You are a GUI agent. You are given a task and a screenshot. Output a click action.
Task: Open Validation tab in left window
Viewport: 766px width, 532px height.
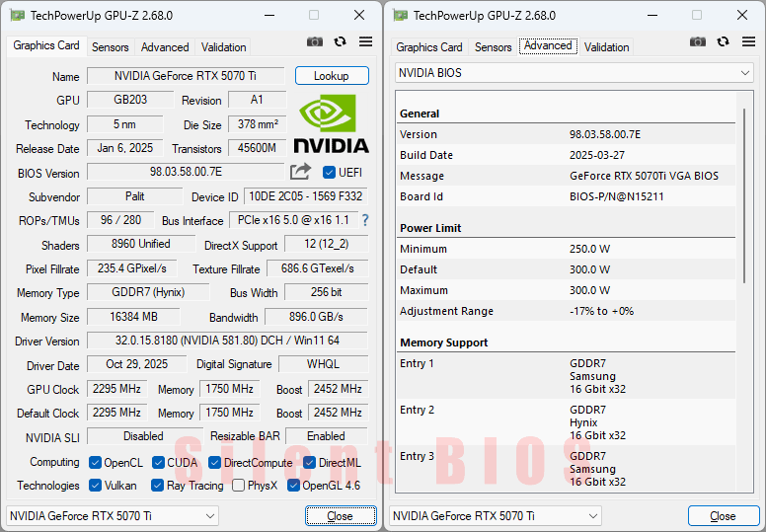tap(223, 47)
